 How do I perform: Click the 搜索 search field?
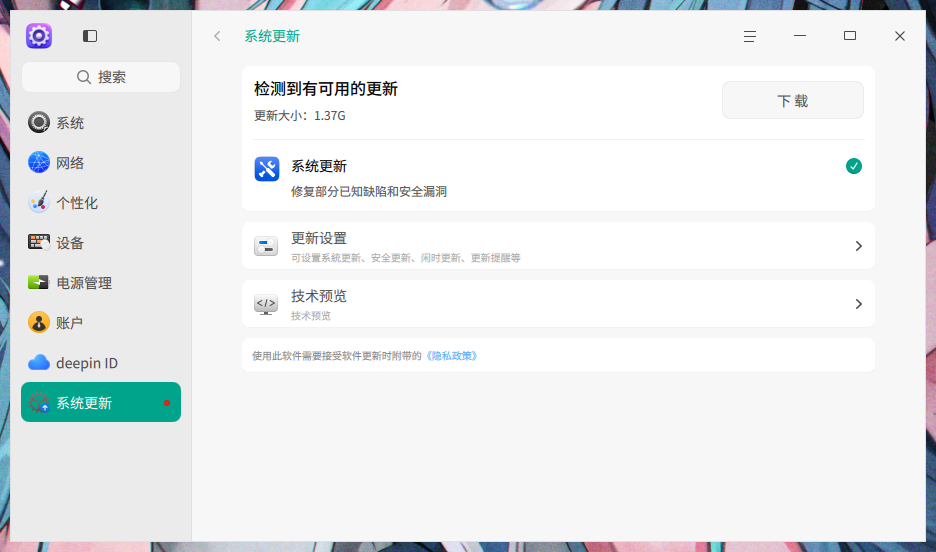(x=101, y=77)
